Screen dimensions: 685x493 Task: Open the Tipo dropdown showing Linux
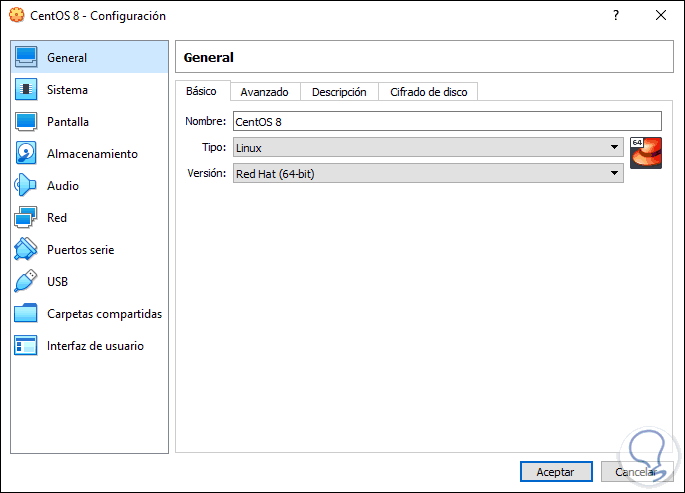428,148
